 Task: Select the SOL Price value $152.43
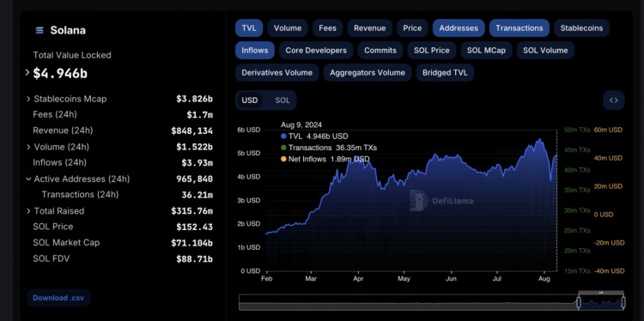(195, 227)
